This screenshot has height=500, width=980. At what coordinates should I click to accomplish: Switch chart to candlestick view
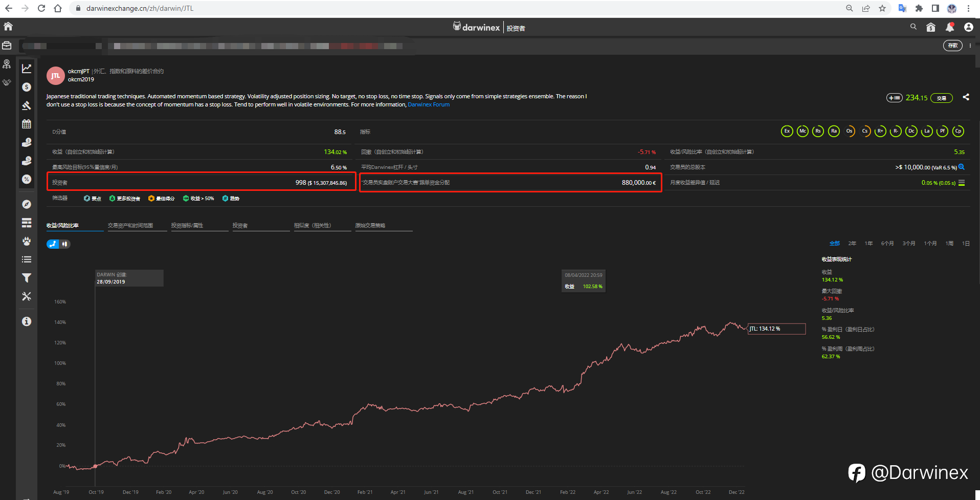tap(65, 244)
